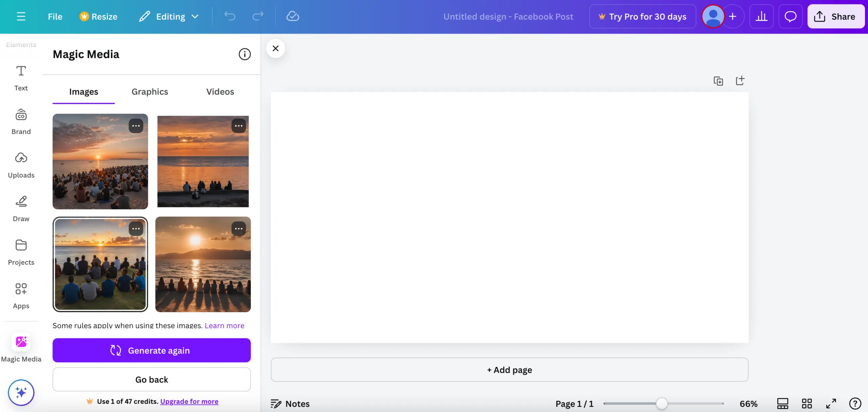
Task: Open the Uploads panel in sidebar
Action: [21, 165]
